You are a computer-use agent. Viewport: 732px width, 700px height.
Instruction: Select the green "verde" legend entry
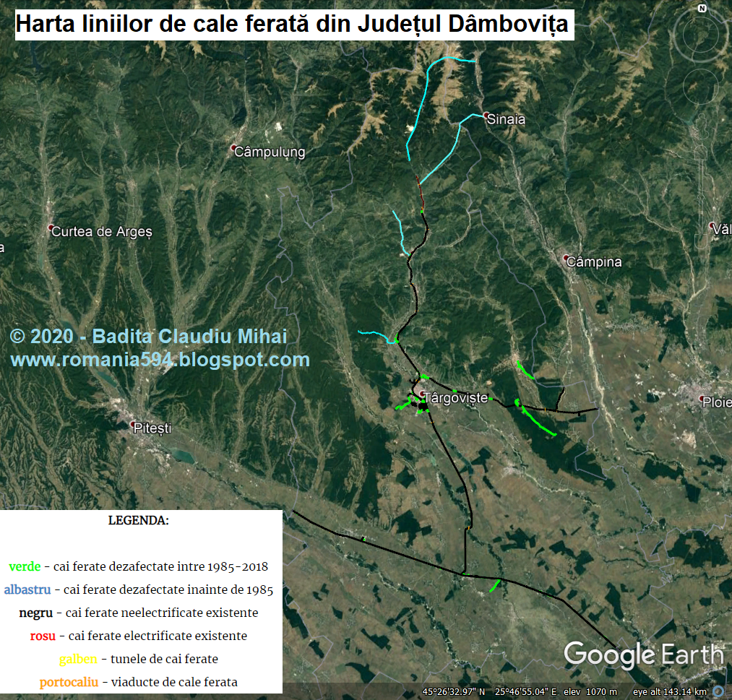point(25,566)
